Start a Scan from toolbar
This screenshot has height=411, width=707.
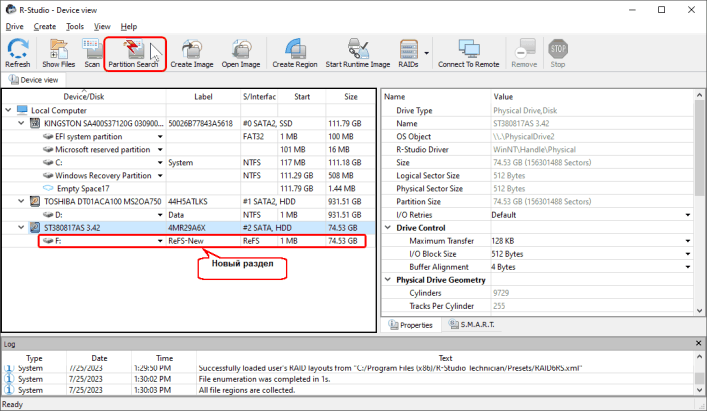click(92, 49)
